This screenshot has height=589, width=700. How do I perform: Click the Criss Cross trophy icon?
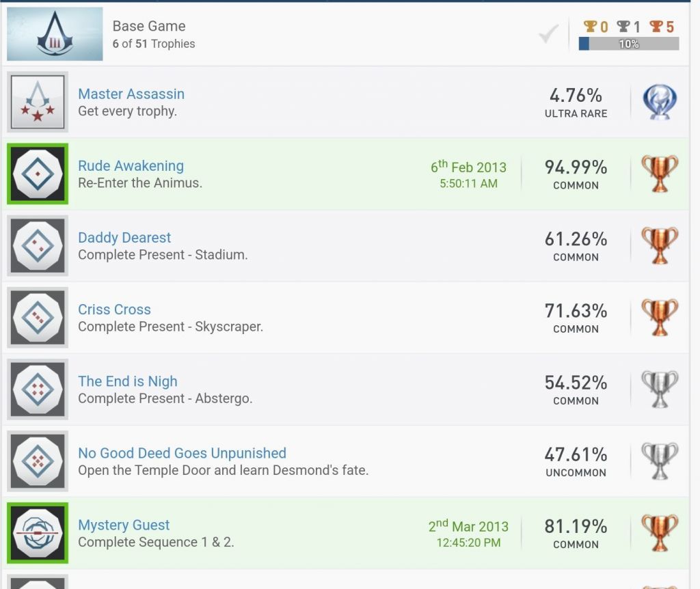pos(38,318)
